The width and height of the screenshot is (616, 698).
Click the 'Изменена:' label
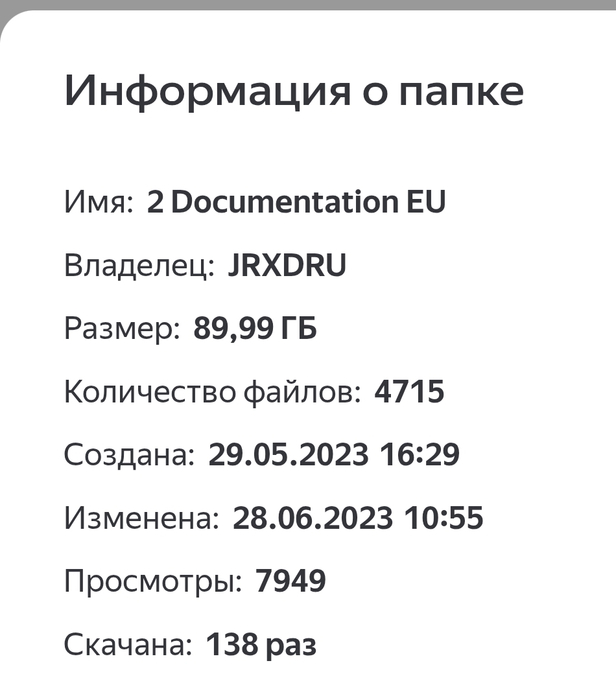[141, 518]
